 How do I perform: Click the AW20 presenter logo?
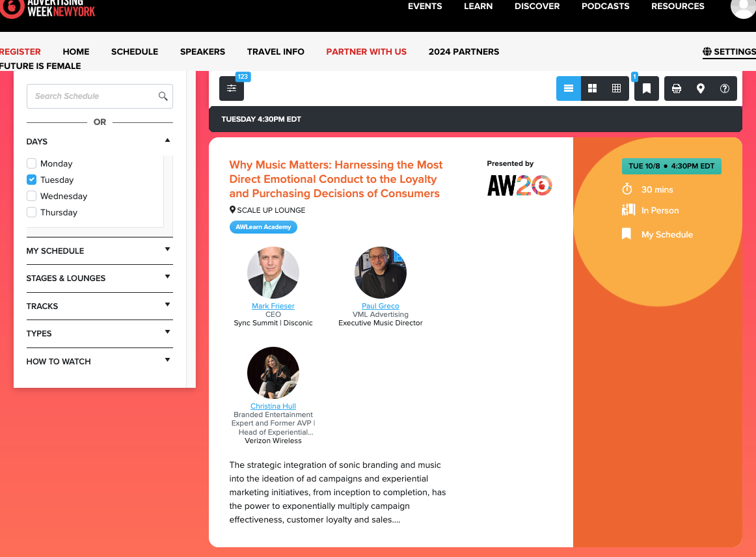click(520, 185)
